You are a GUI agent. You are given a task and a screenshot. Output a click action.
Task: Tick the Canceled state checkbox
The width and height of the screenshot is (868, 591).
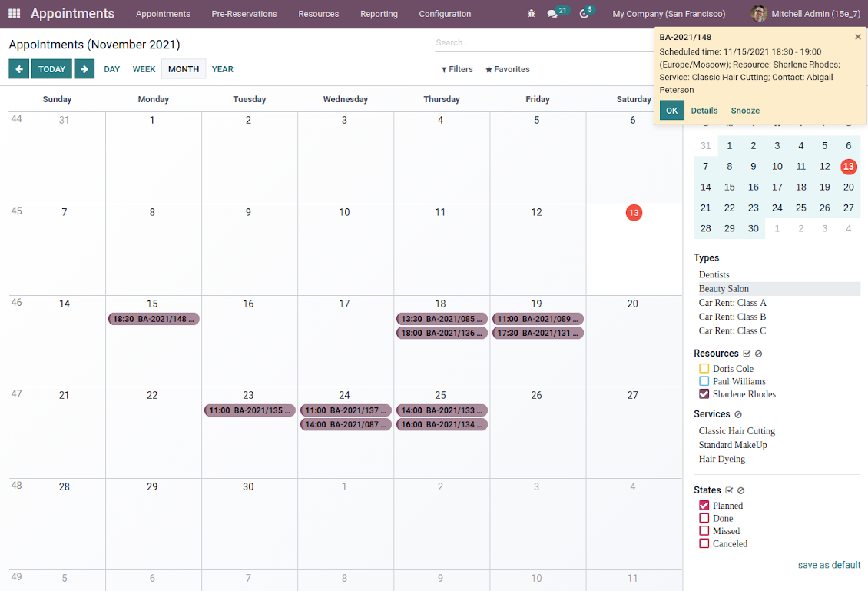click(x=704, y=543)
